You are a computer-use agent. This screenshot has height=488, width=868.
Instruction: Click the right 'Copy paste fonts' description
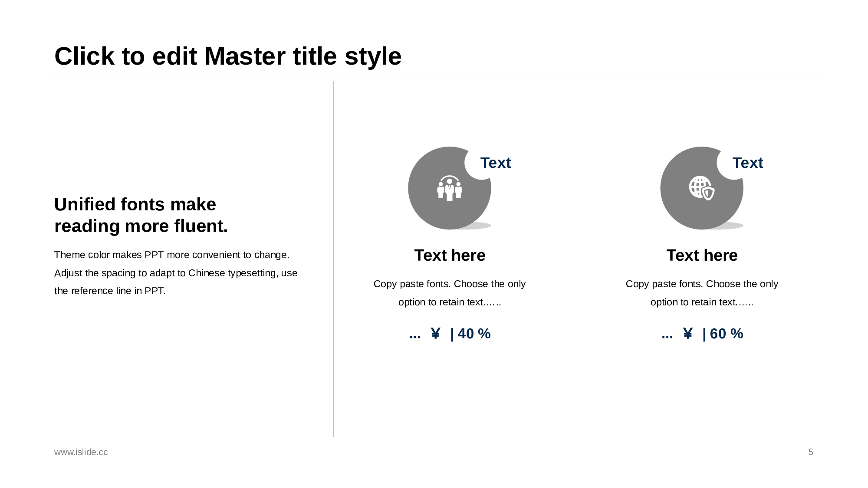coord(702,293)
